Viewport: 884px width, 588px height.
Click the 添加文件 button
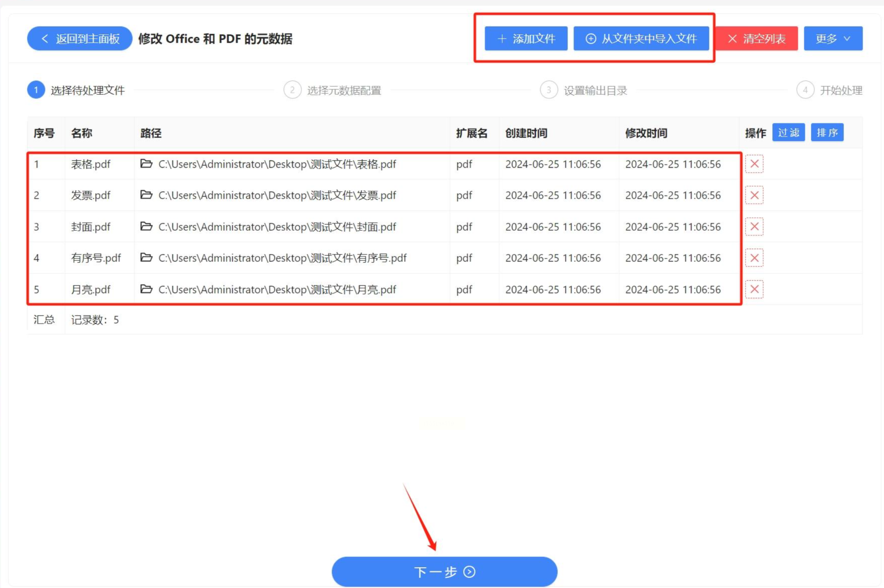pos(526,39)
